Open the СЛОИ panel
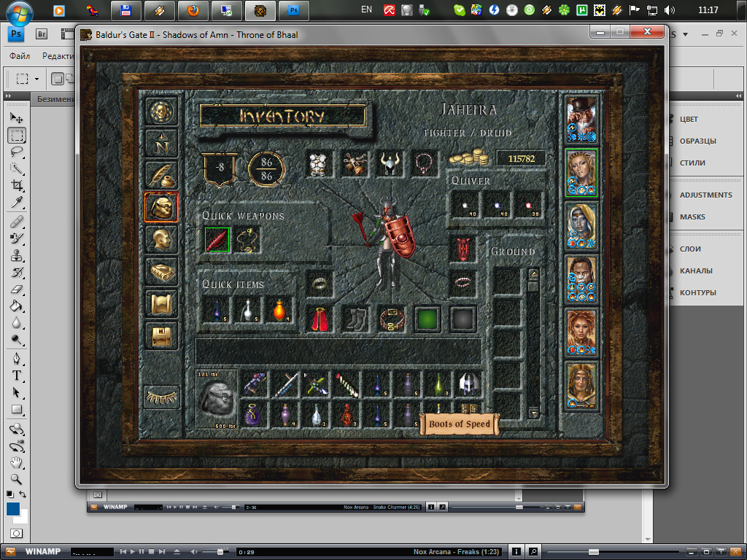 (690, 249)
